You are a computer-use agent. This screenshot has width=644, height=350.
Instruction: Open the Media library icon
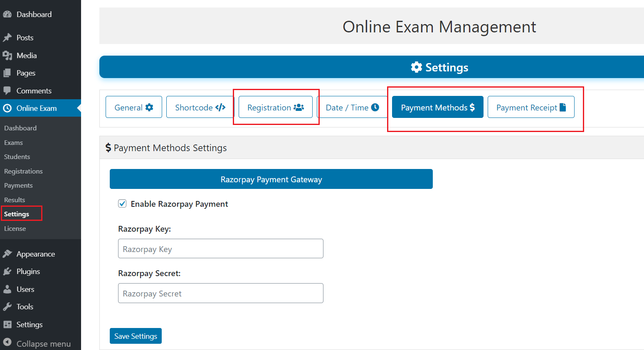[9, 55]
